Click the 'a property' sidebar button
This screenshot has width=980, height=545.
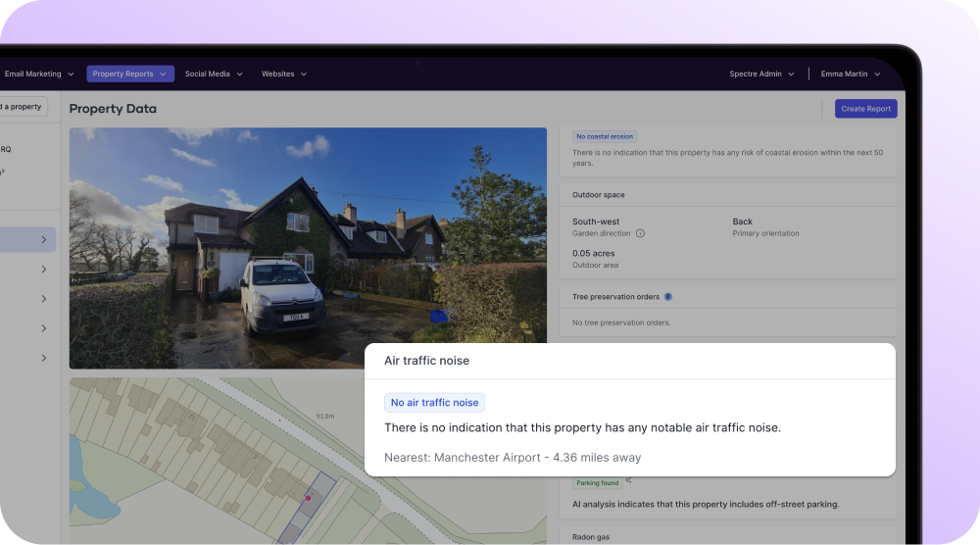coord(24,107)
